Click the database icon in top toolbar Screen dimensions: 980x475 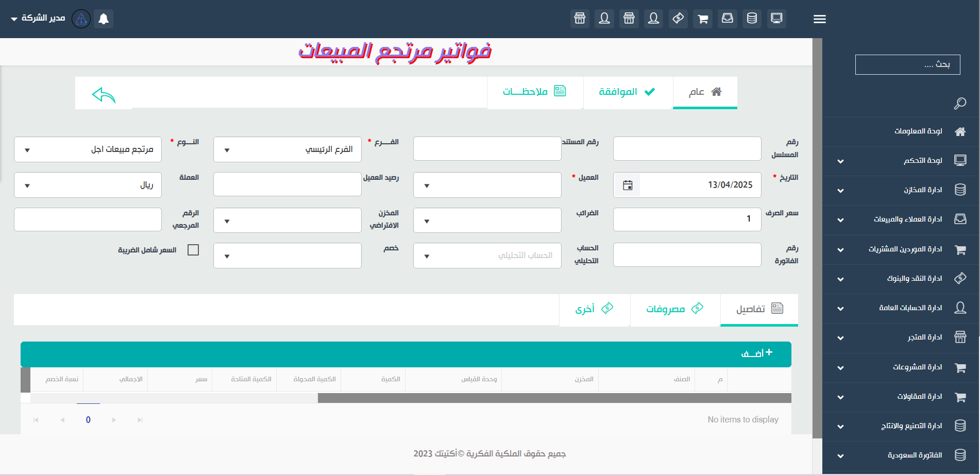pyautogui.click(x=752, y=19)
